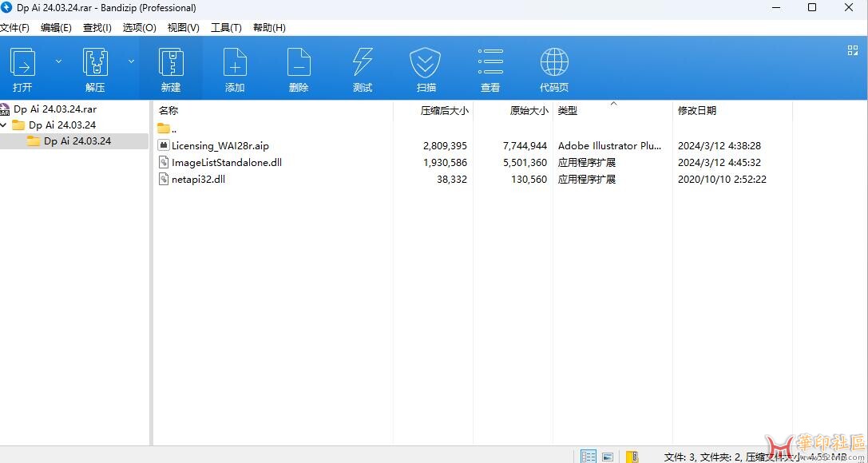Open the 代码页 (Code page) globe icon

(554, 69)
